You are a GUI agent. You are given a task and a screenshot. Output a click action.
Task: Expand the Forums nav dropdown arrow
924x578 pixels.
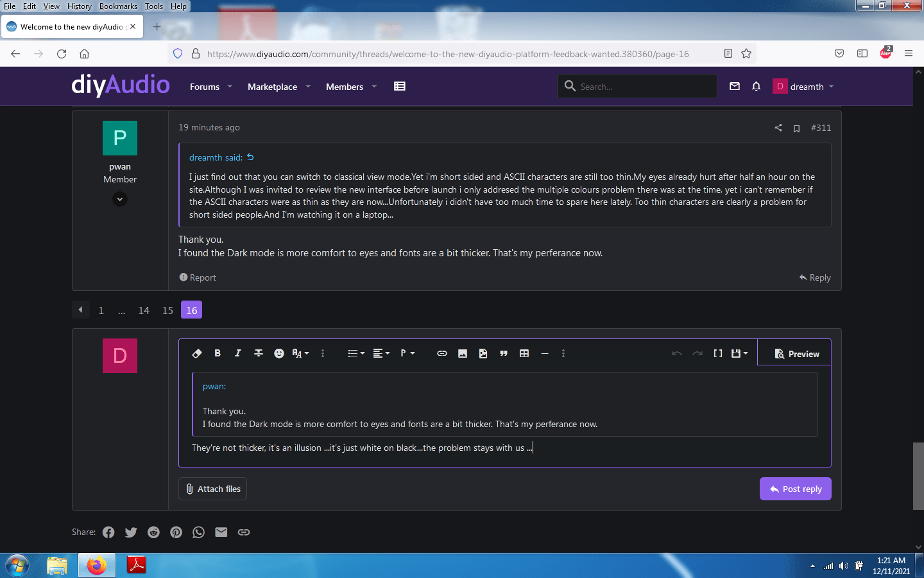[x=230, y=87]
